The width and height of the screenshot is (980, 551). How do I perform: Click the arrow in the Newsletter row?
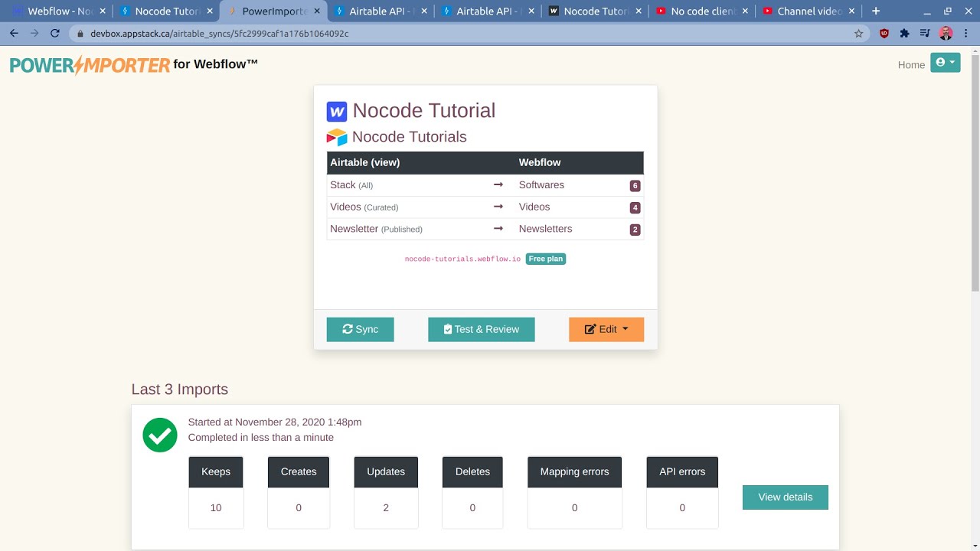tap(498, 229)
